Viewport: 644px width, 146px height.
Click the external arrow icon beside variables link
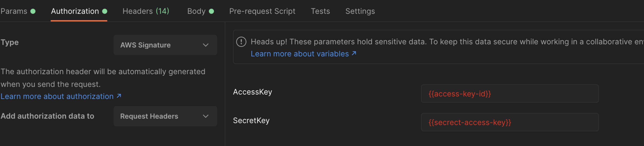click(354, 53)
